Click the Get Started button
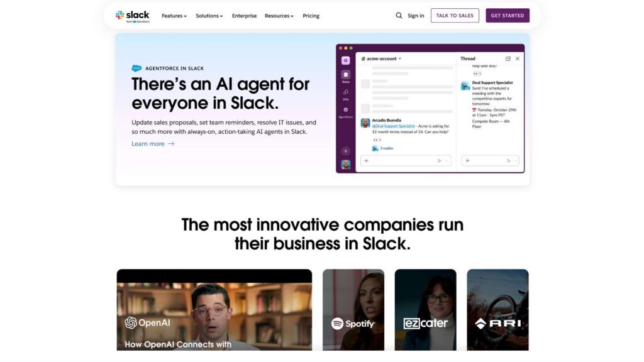The image size is (644, 362). (x=508, y=15)
